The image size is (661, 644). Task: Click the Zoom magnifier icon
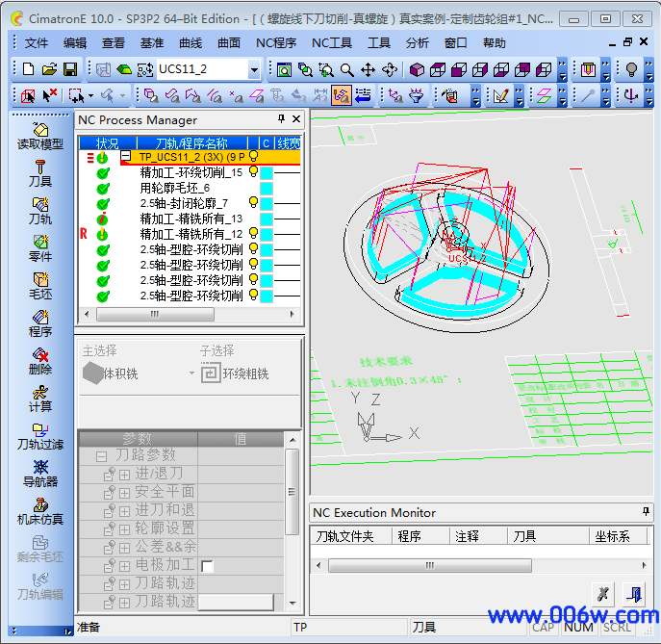click(x=347, y=70)
